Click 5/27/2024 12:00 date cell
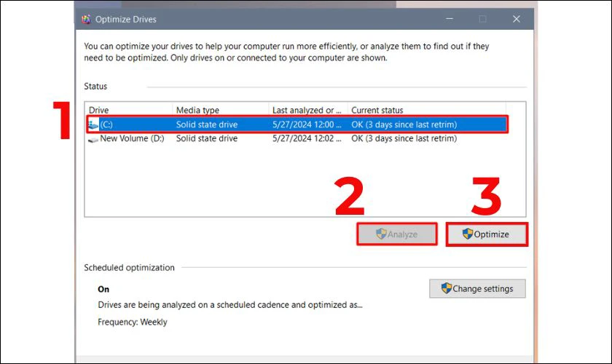The width and height of the screenshot is (612, 364). coord(307,124)
